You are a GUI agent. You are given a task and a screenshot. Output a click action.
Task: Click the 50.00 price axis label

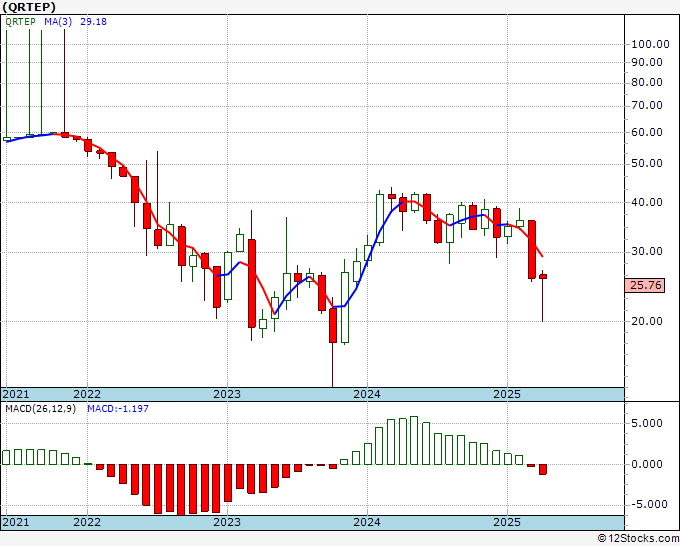(x=647, y=163)
